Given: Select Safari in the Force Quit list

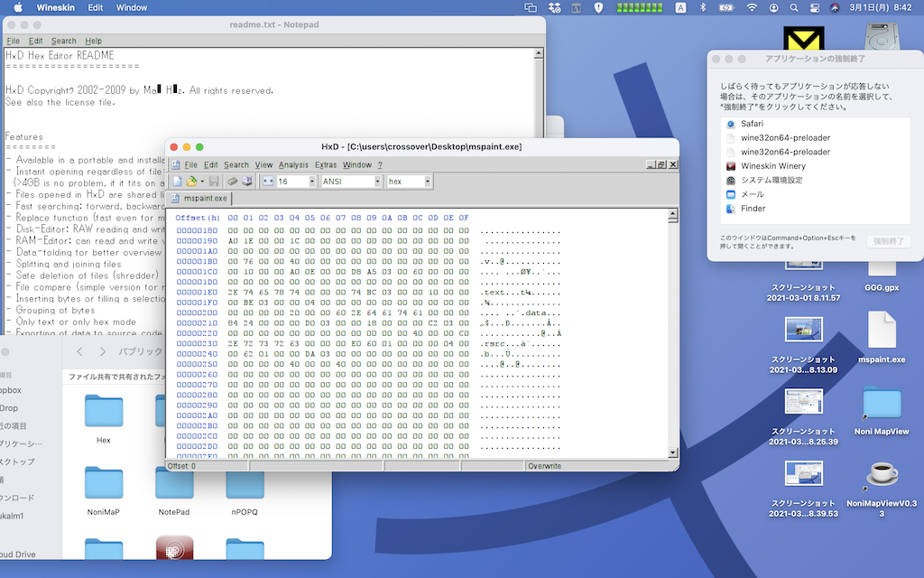Looking at the screenshot, I should (815, 124).
